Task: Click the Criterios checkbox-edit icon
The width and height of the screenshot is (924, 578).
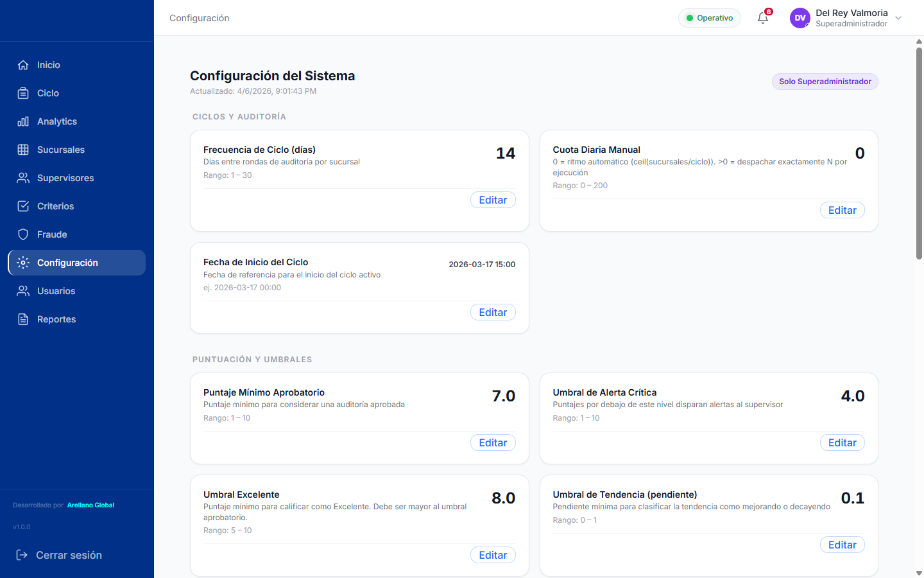Action: (x=23, y=206)
